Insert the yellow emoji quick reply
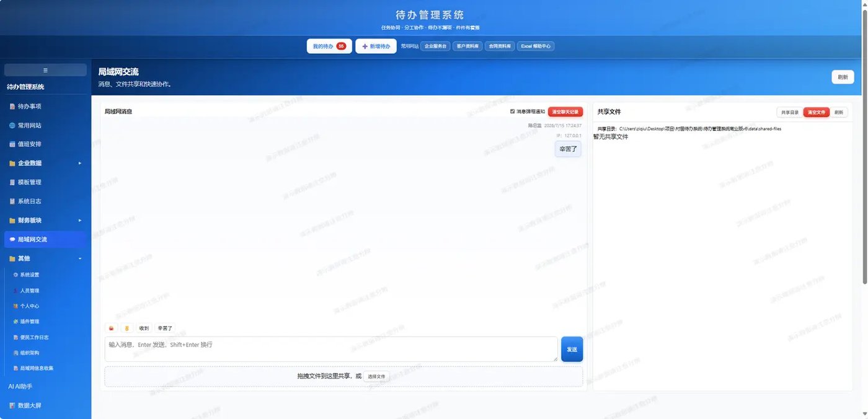 pos(127,328)
